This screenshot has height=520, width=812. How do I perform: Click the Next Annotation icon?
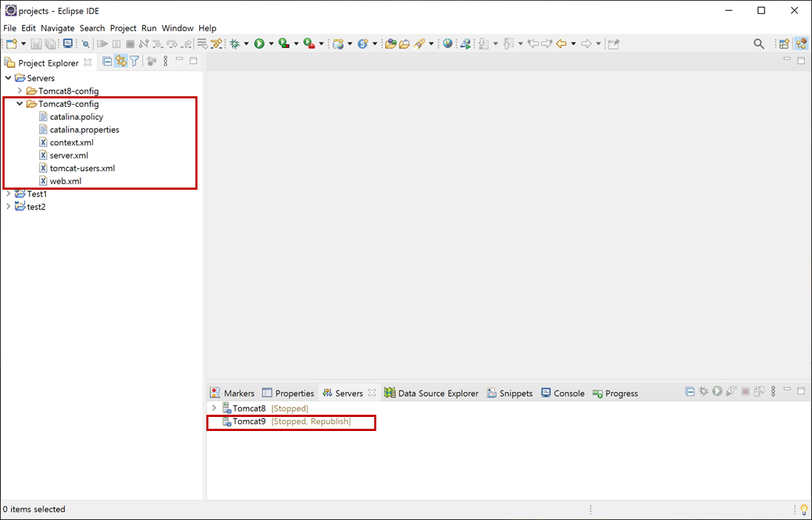point(483,44)
